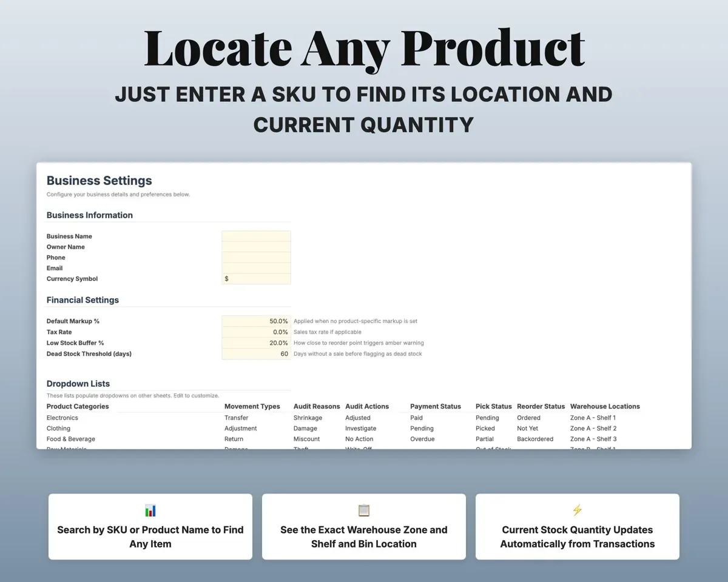Viewport: 728px width, 582px height.
Task: Click the Audit Actions column header
Action: pos(367,406)
